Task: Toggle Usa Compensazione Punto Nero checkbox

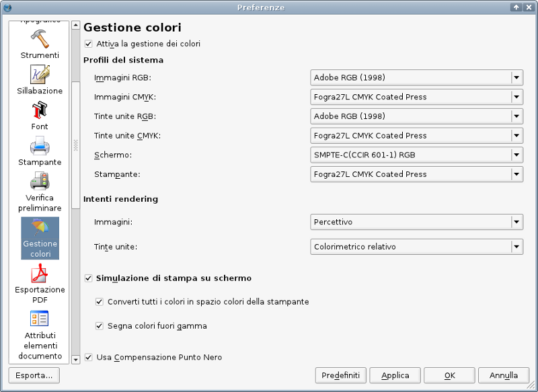Action: 89,358
